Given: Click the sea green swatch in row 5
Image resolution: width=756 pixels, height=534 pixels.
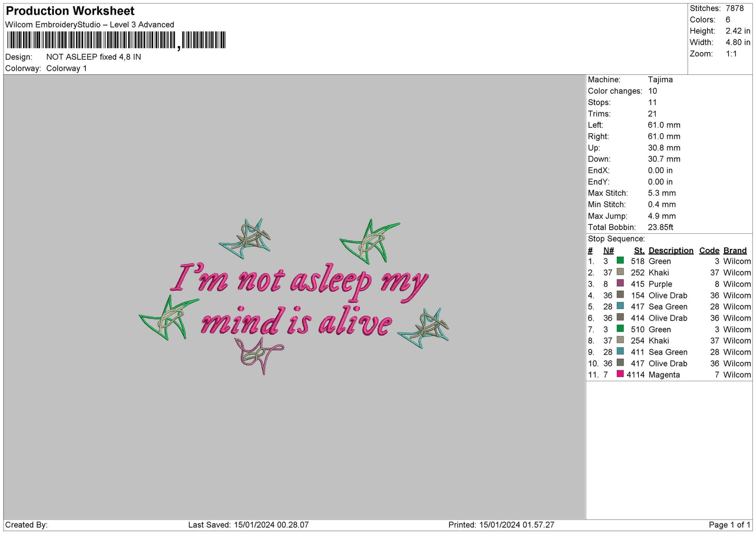Looking at the screenshot, I should [620, 306].
